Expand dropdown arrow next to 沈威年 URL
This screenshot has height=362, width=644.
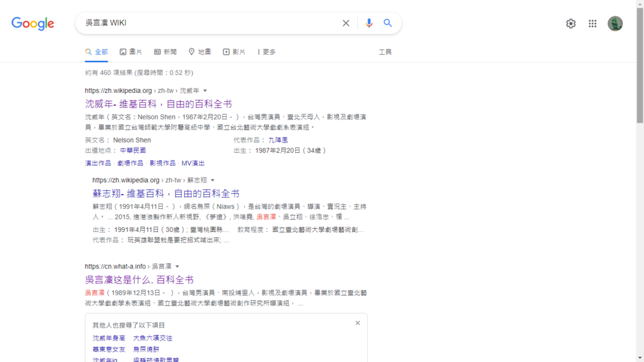point(205,90)
